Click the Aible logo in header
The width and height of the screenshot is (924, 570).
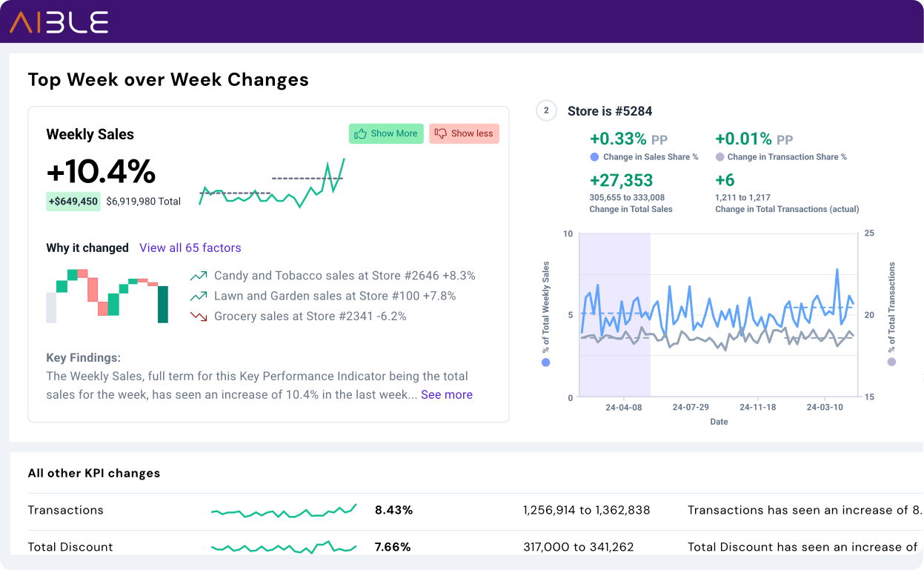pyautogui.click(x=59, y=21)
